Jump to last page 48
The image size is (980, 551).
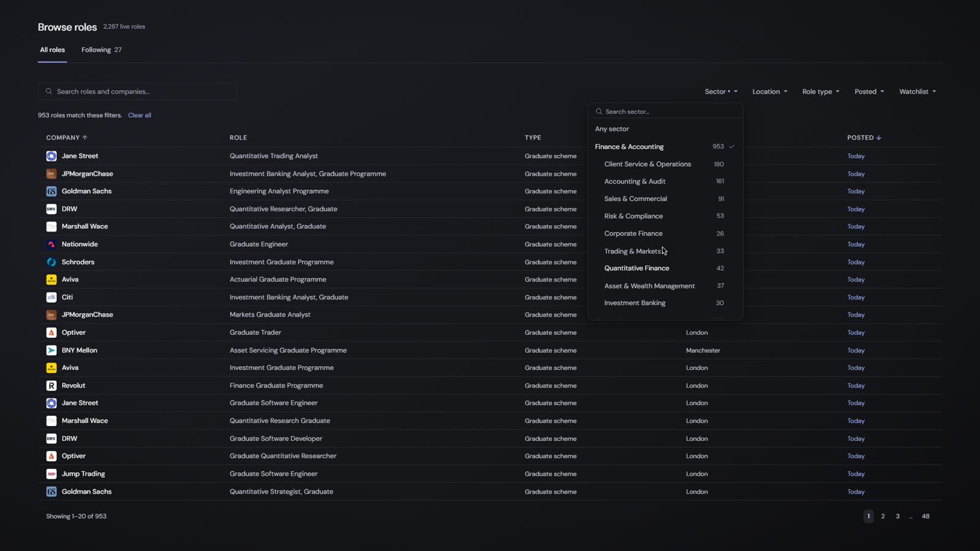tap(925, 516)
